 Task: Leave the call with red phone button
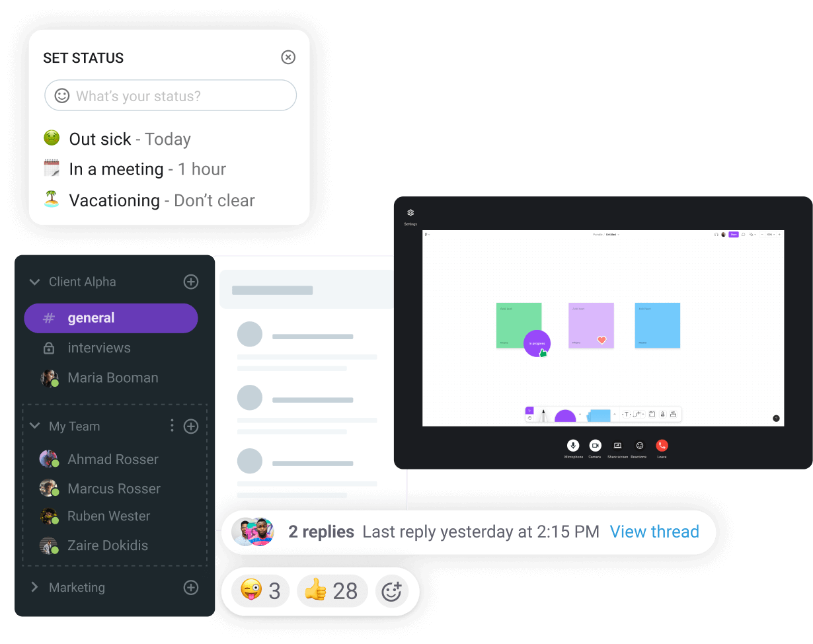pyautogui.click(x=662, y=446)
